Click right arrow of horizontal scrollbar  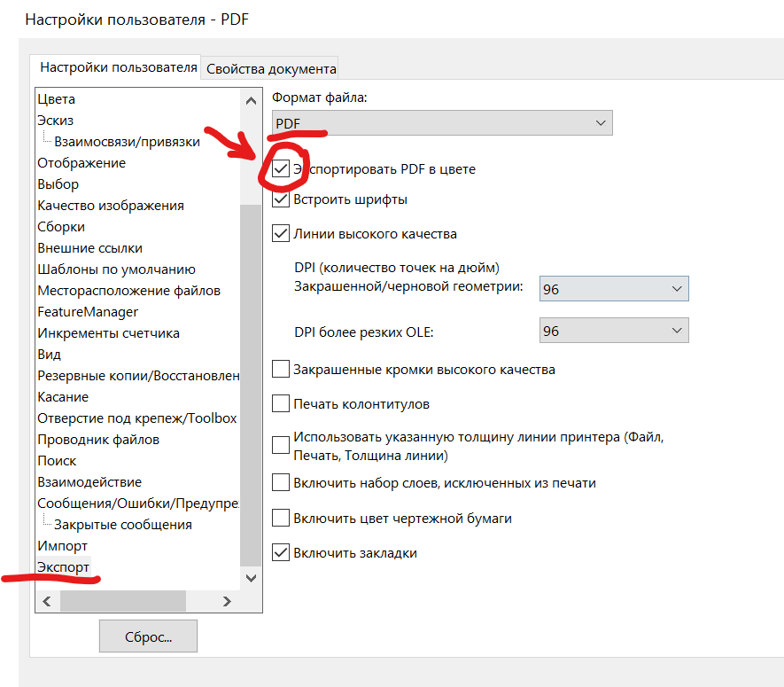coord(227,601)
